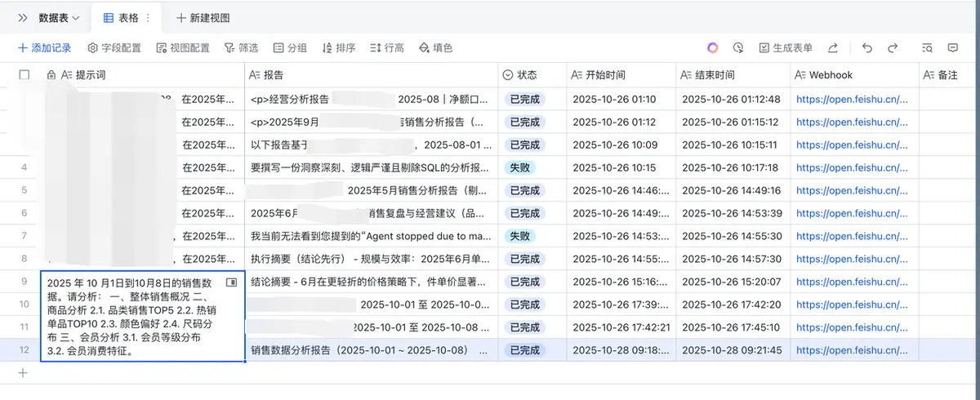This screenshot has width=980, height=400.
Task: Click report cell starting 要撰写一份洞察深刻
Action: click(x=372, y=167)
